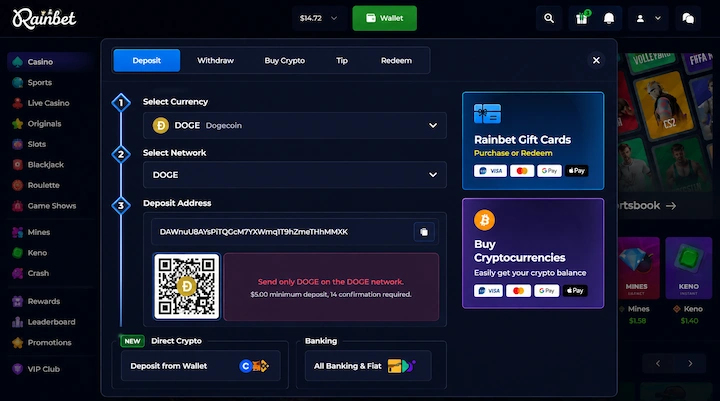Click the Rainbet logo
Screen dimensions: 720x401
point(44,18)
